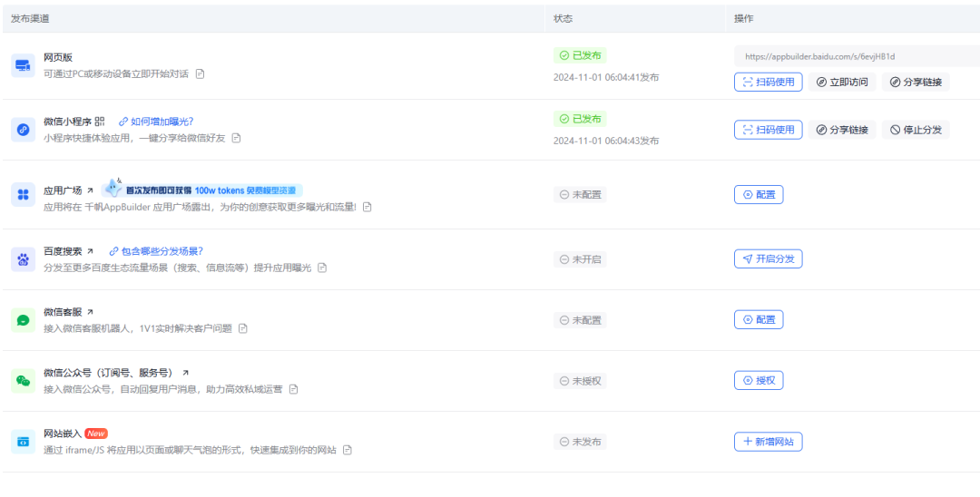Click 配置 button for 应用广场
Screen dimensions: 980x497
point(759,194)
